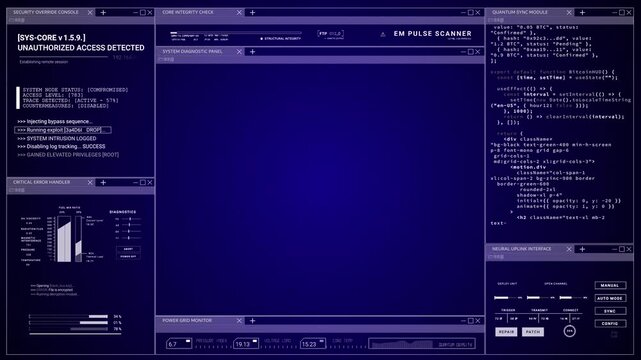The image size is (641, 360).
Task: Click the 6.7 pressure value field
Action: tap(179, 344)
